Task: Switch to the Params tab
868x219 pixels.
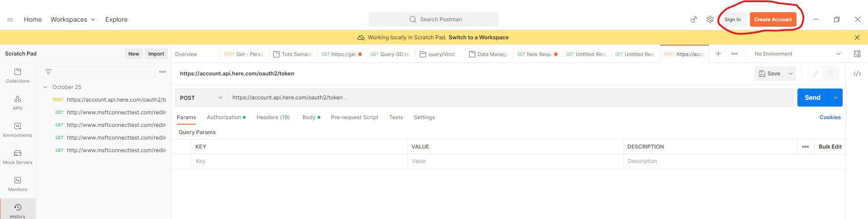Action: pyautogui.click(x=186, y=117)
